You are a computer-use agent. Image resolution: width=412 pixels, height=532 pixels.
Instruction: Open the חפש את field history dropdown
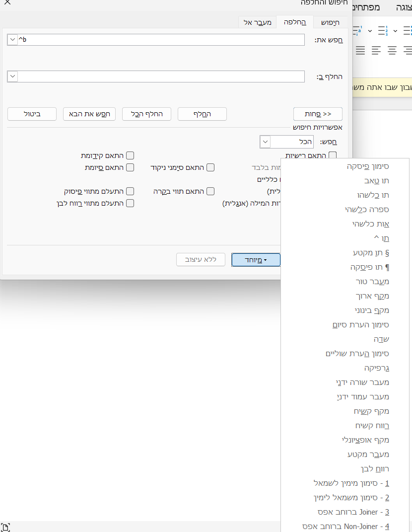[12, 40]
